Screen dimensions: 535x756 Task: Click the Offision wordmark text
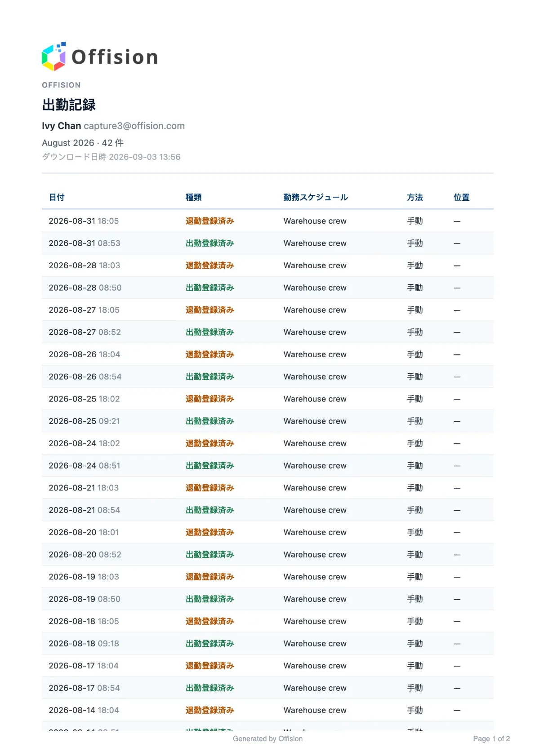(x=115, y=57)
